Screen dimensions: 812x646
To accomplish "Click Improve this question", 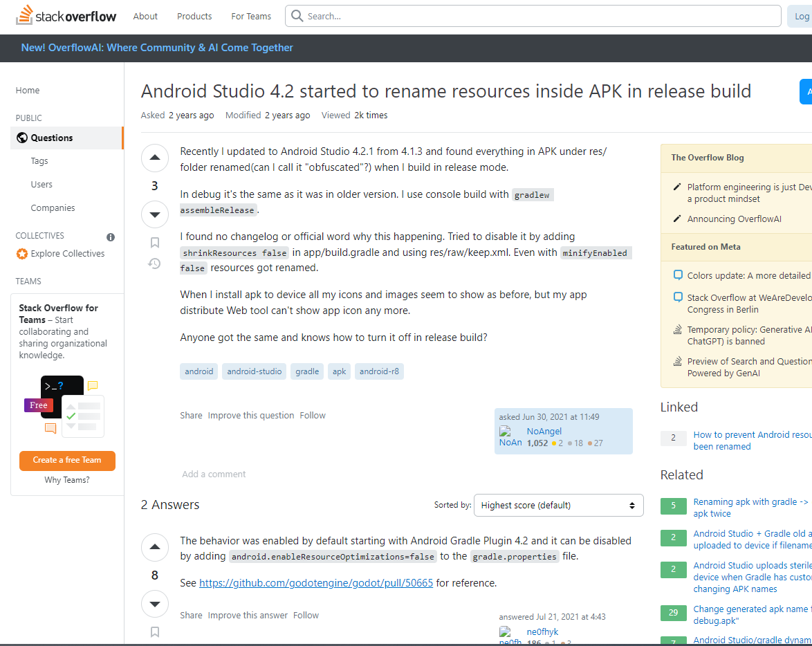I will pos(251,416).
